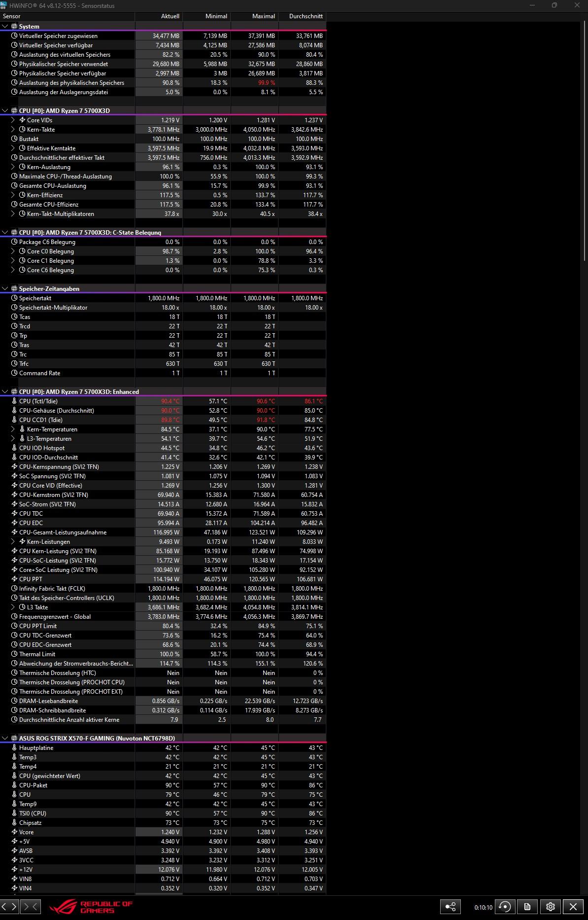
Task: Expand the L3 Takte row
Action: 13,607
